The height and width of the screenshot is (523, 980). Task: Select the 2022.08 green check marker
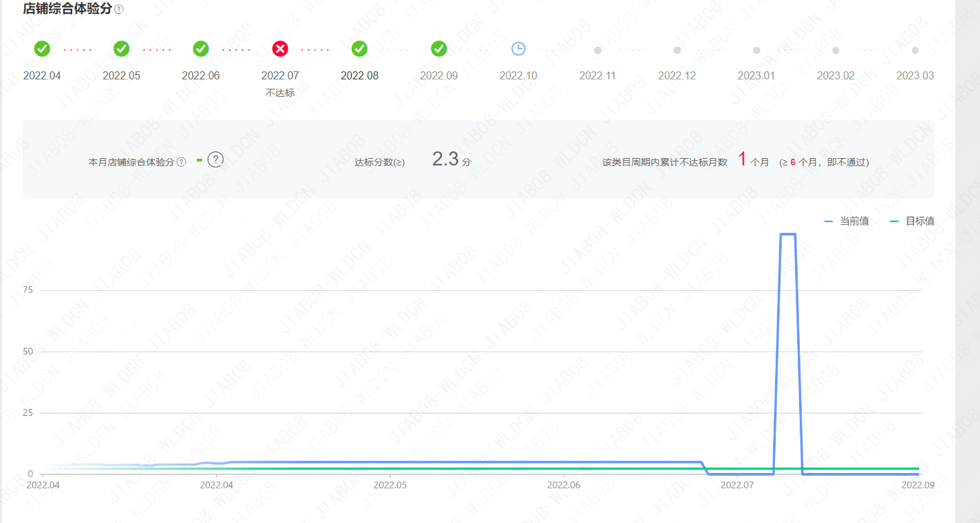[360, 49]
